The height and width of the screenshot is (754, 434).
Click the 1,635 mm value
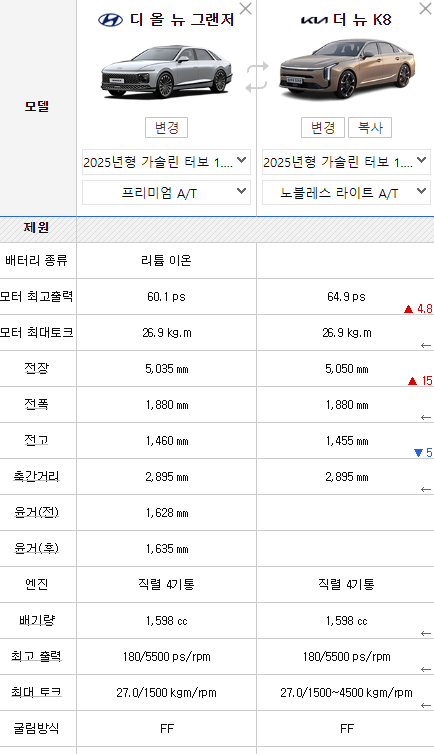click(167, 549)
